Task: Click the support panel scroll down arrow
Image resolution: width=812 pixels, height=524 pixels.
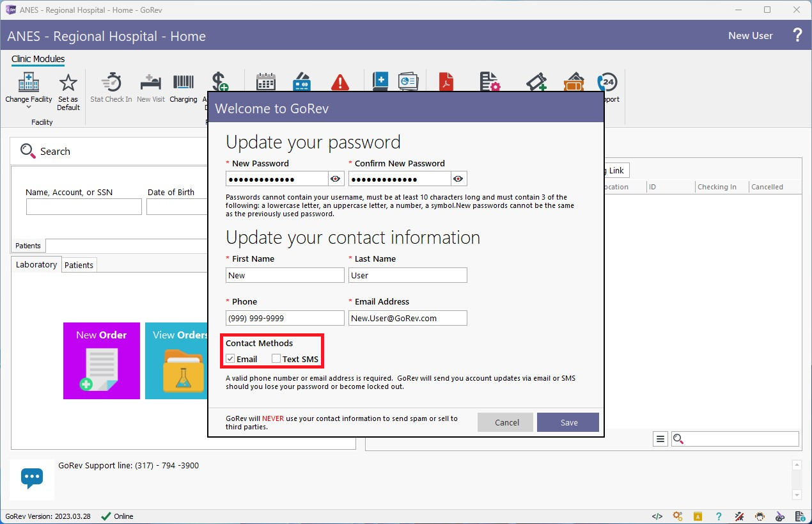Action: (796, 495)
